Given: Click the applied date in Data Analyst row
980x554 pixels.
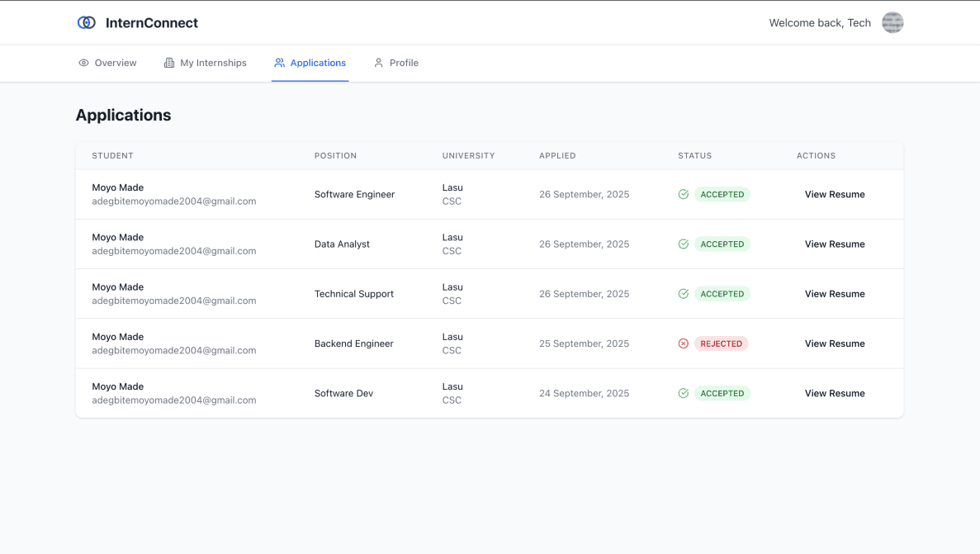Looking at the screenshot, I should (585, 244).
